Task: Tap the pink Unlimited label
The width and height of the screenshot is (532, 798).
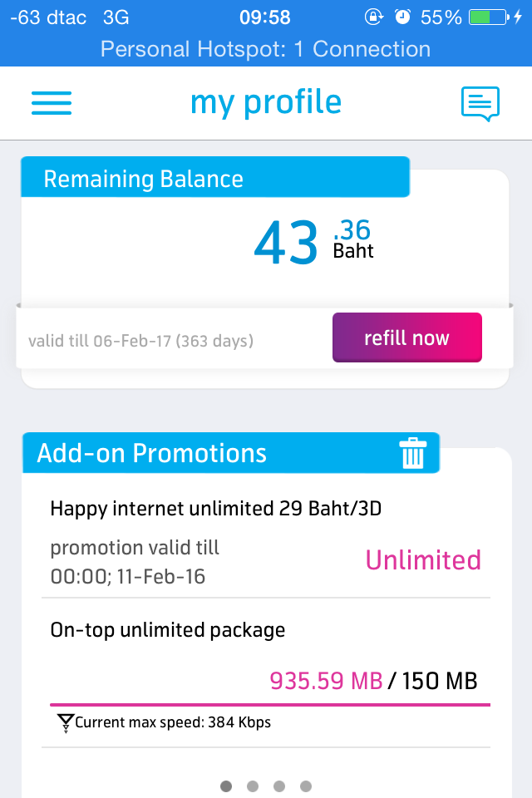Action: 423,560
